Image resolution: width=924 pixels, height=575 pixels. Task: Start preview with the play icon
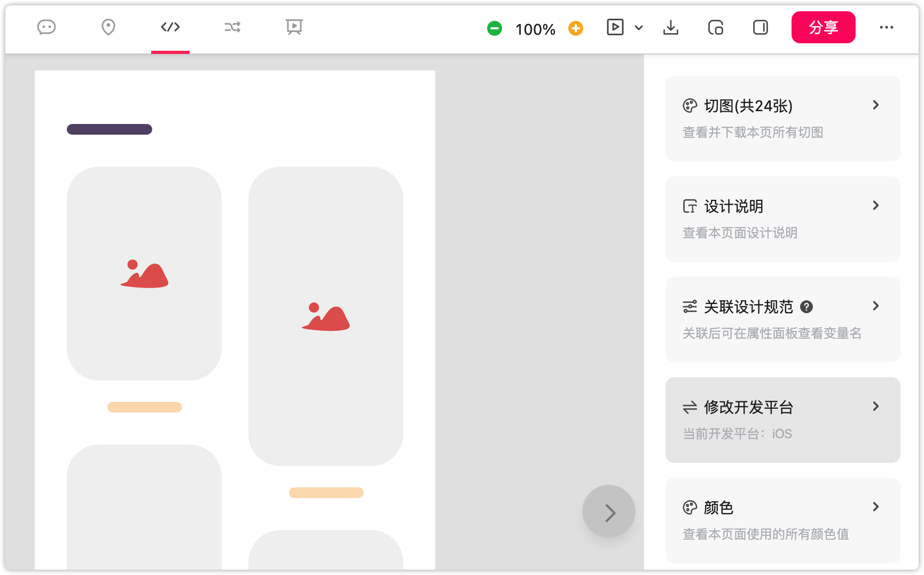point(615,27)
